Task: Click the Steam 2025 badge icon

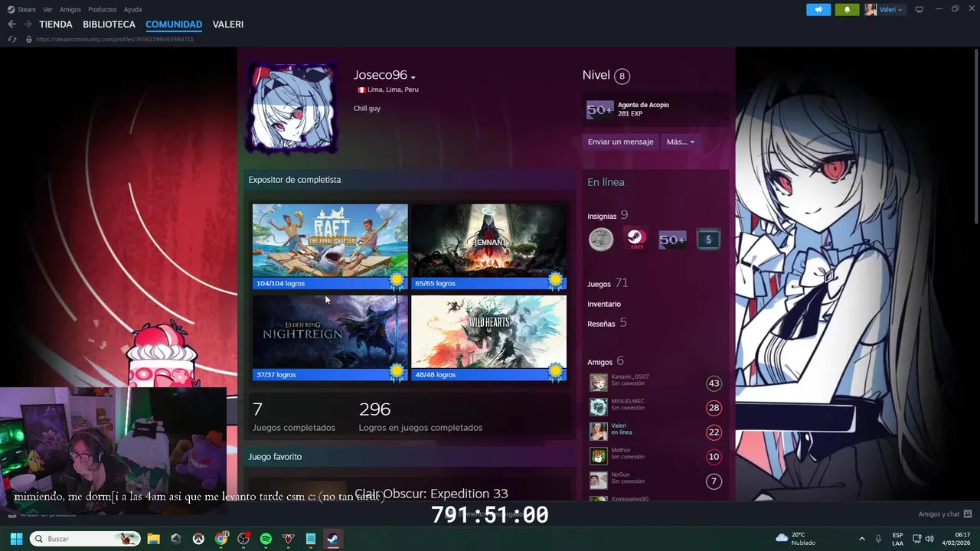Action: (636, 240)
